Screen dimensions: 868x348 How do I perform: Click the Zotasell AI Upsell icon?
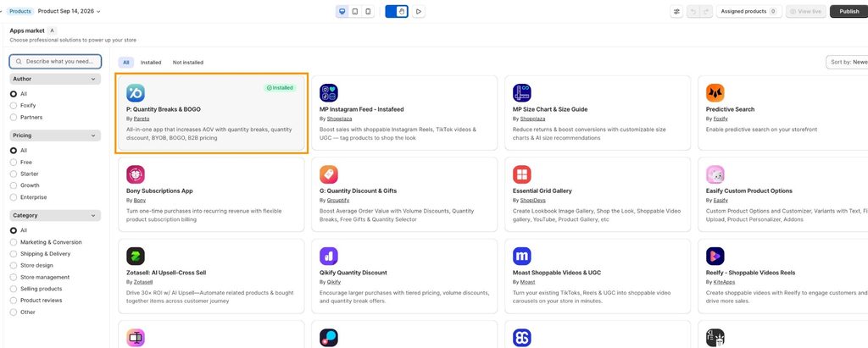135,257
